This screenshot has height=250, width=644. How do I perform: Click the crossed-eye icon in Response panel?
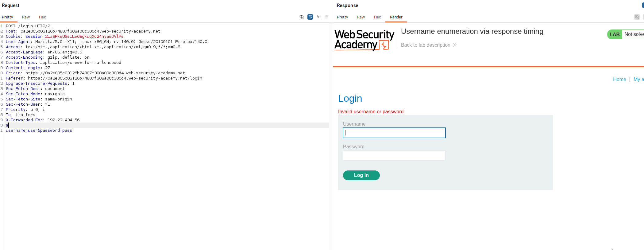coord(637,17)
